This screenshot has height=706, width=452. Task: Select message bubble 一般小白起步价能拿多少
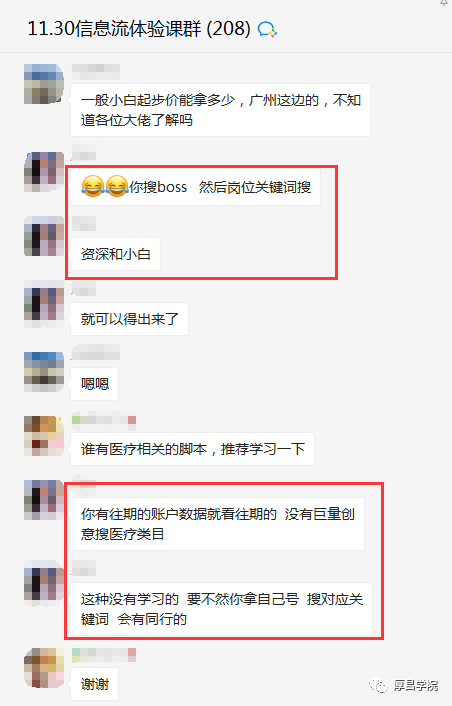[220, 110]
